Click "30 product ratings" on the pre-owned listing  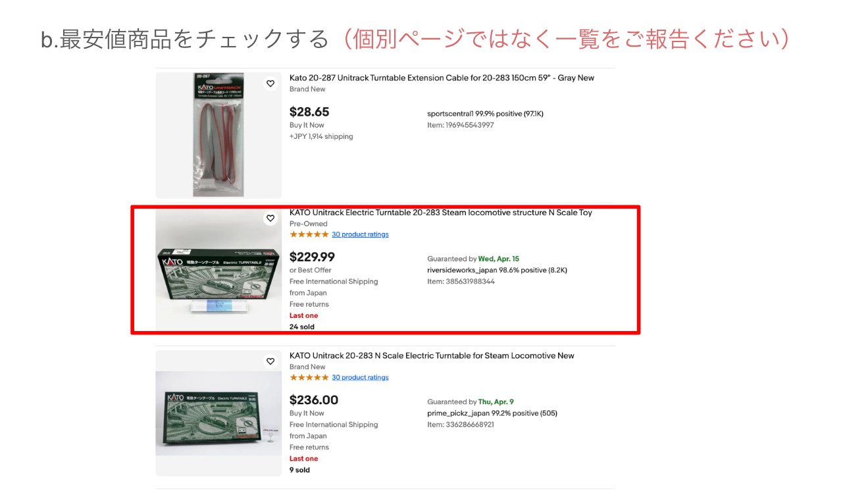pyautogui.click(x=360, y=234)
